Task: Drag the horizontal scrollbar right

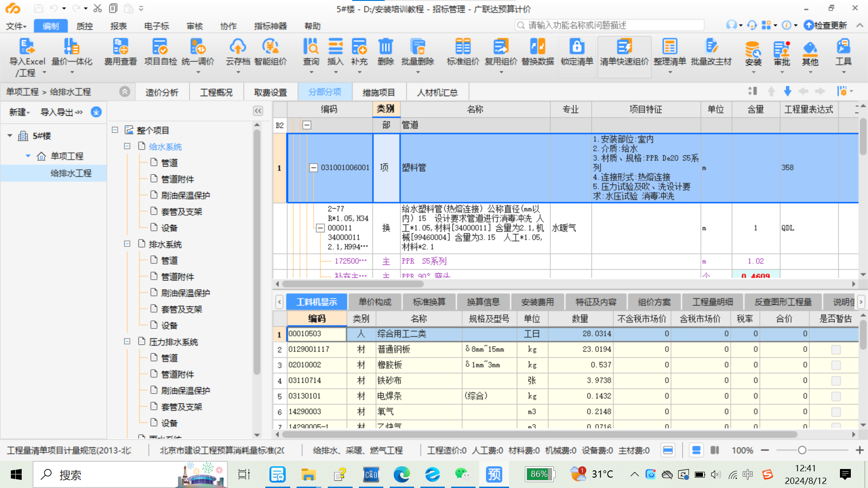Action: (x=854, y=284)
